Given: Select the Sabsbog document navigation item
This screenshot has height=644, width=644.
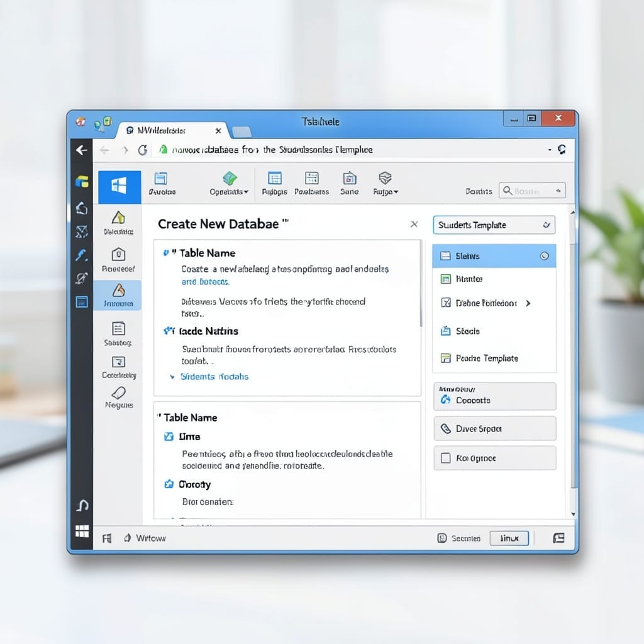Looking at the screenshot, I should [118, 334].
